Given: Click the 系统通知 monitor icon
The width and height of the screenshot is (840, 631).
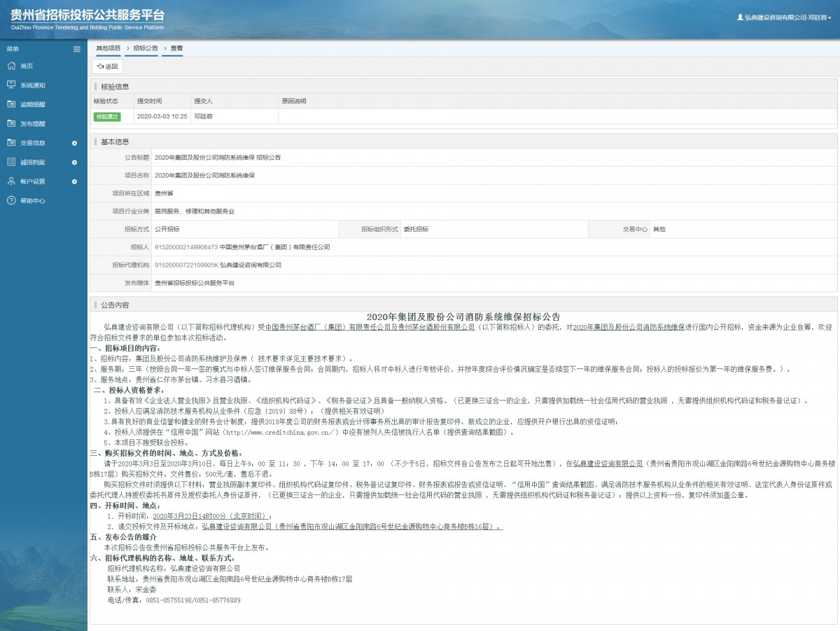Looking at the screenshot, I should tap(11, 85).
